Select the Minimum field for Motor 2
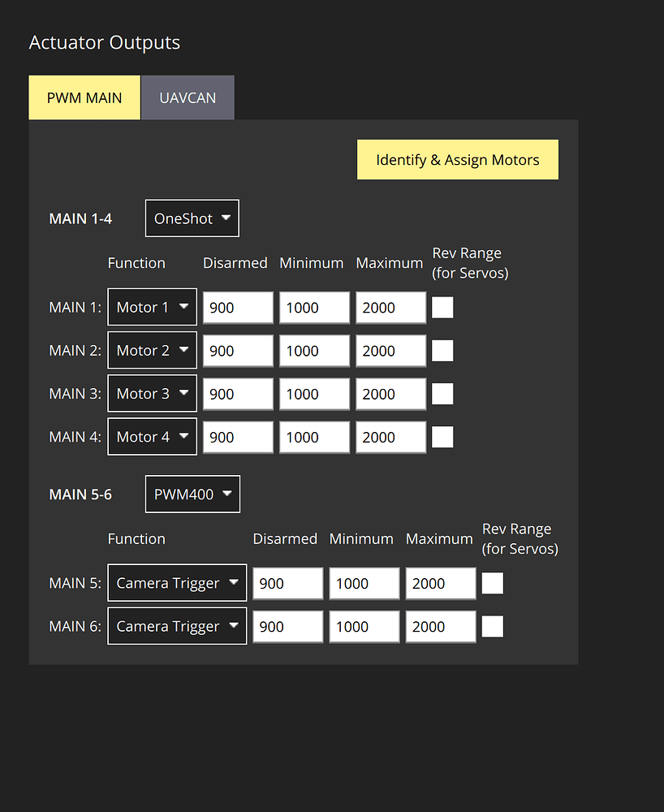This screenshot has width=664, height=812. [314, 350]
